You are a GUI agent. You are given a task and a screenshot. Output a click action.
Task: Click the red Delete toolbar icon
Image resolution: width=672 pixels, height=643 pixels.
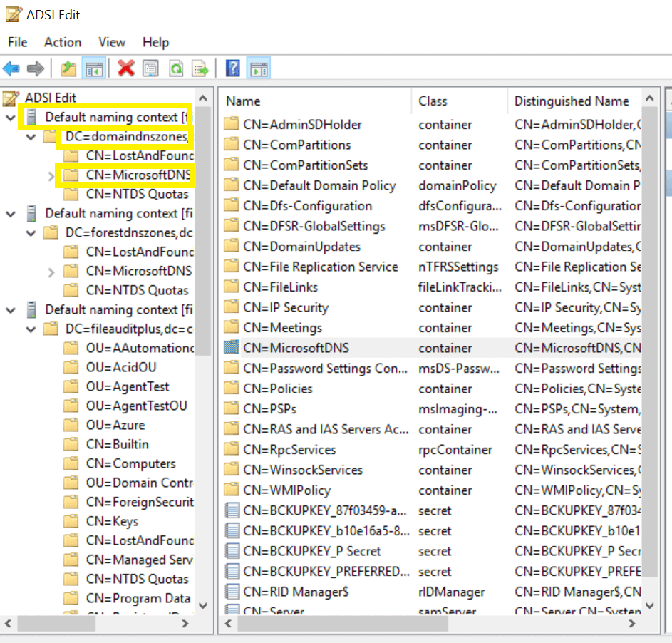coord(126,68)
